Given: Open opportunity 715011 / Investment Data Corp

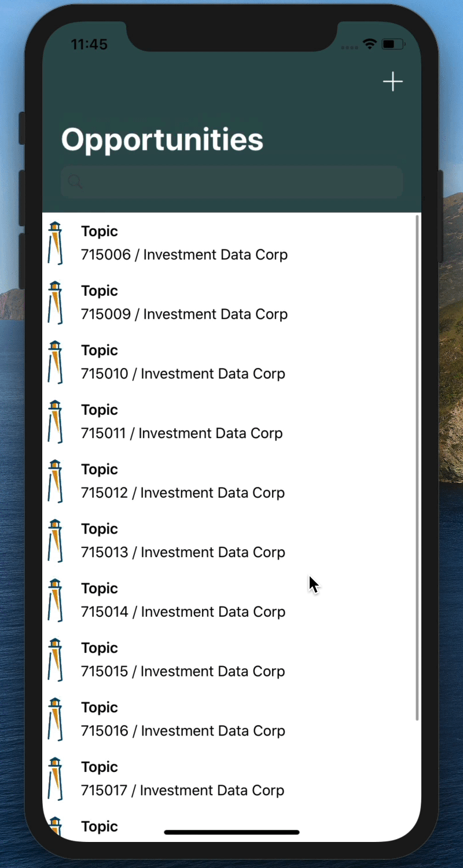Looking at the screenshot, I should (231, 422).
